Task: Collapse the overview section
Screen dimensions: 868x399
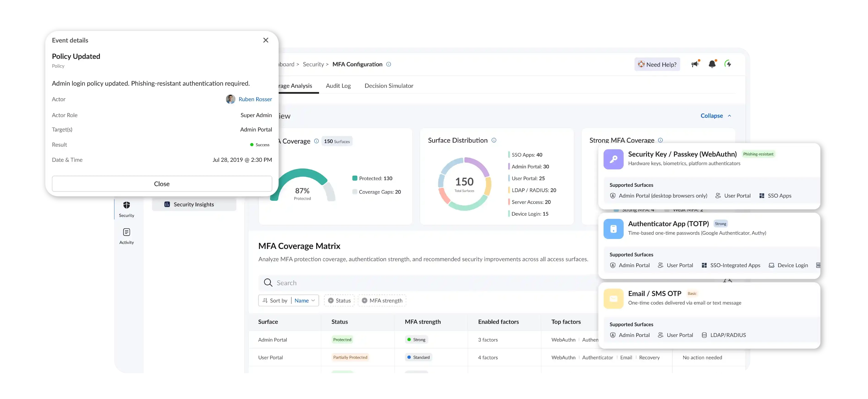Action: click(716, 116)
